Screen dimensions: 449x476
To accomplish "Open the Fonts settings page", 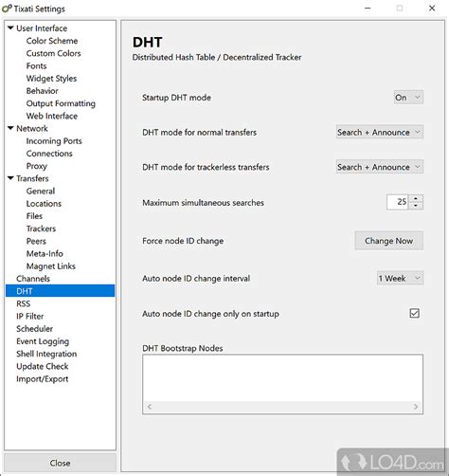I will point(36,65).
